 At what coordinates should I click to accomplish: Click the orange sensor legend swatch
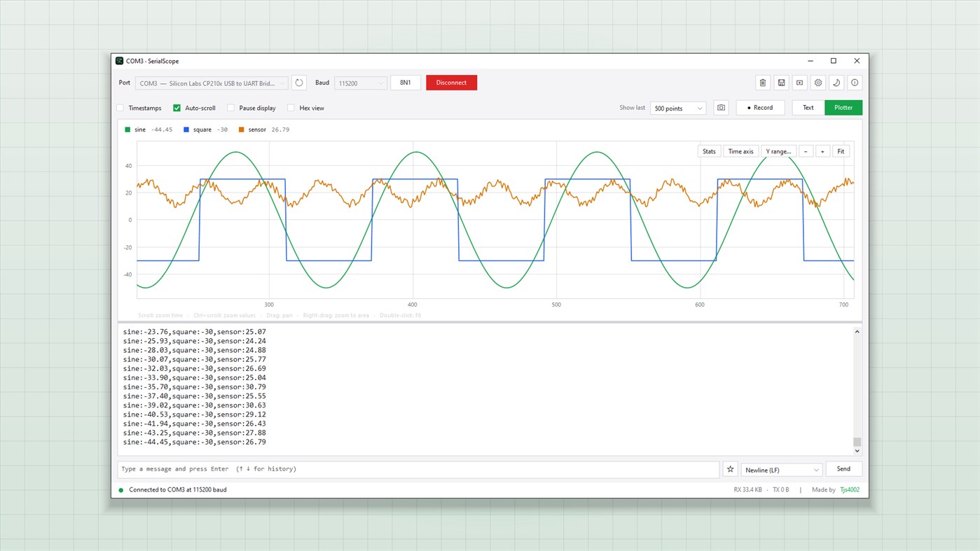242,130
